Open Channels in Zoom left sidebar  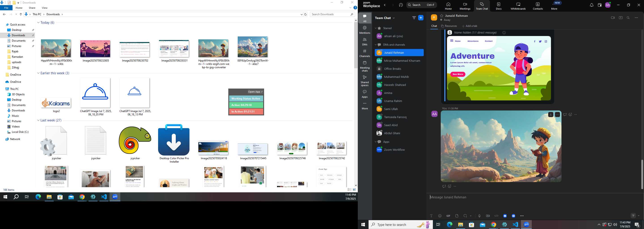pyautogui.click(x=365, y=53)
